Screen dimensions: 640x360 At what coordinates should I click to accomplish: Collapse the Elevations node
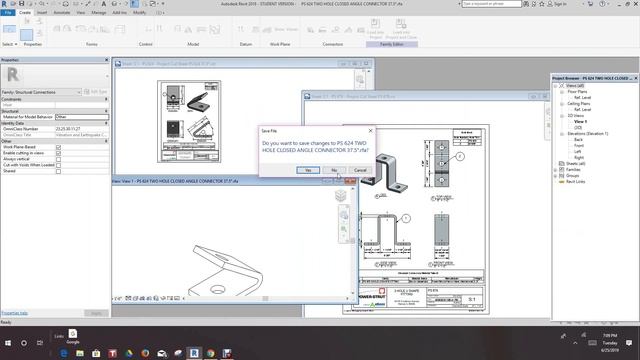[562, 133]
